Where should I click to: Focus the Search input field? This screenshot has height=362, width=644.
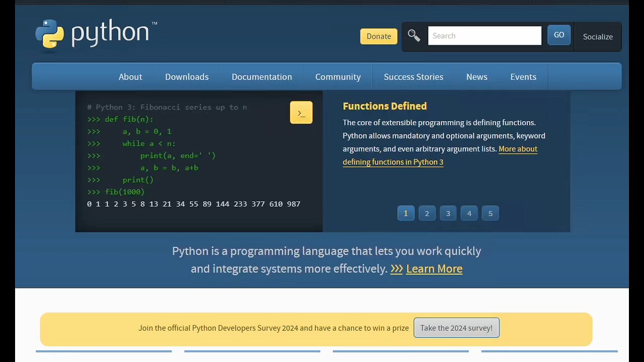pos(485,36)
